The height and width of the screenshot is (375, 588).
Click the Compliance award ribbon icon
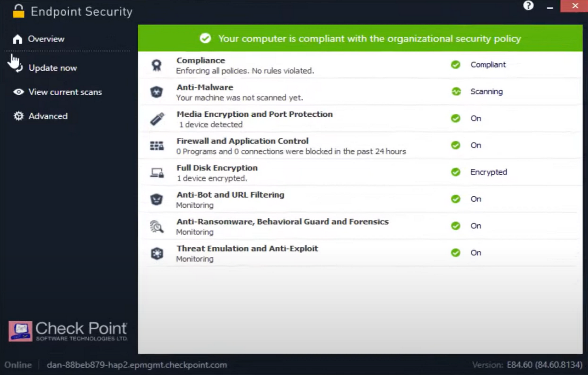tap(157, 65)
